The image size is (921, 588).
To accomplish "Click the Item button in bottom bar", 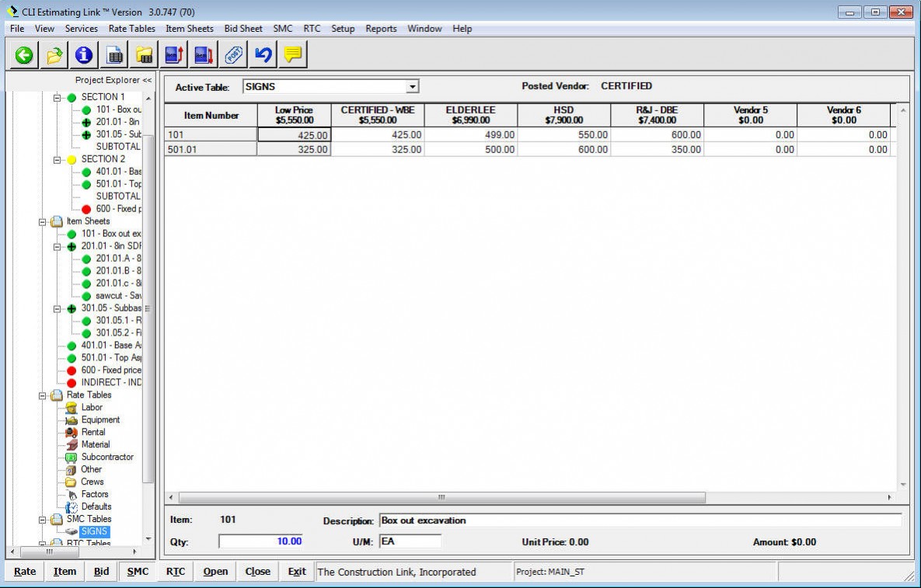I will (x=65, y=572).
